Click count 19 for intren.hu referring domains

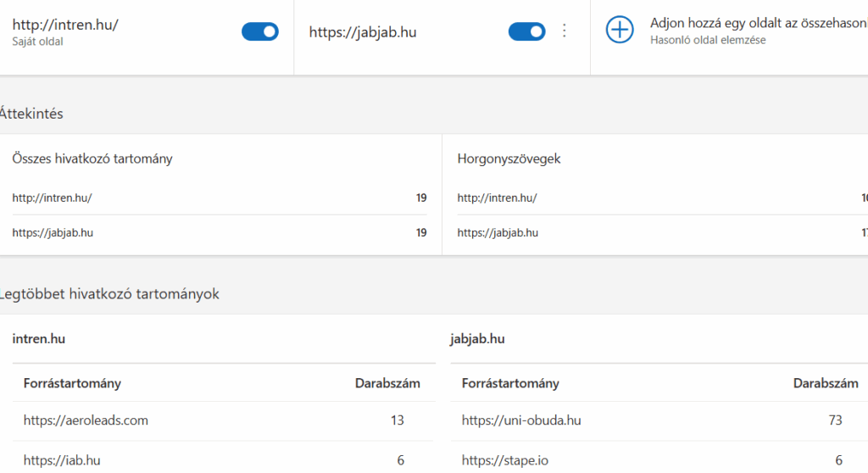pyautogui.click(x=421, y=198)
